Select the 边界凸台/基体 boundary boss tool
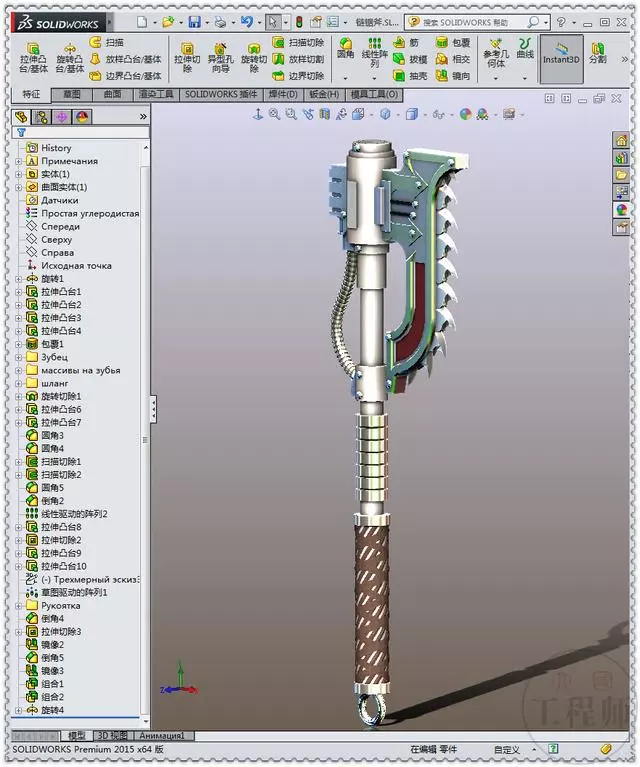 126,76
